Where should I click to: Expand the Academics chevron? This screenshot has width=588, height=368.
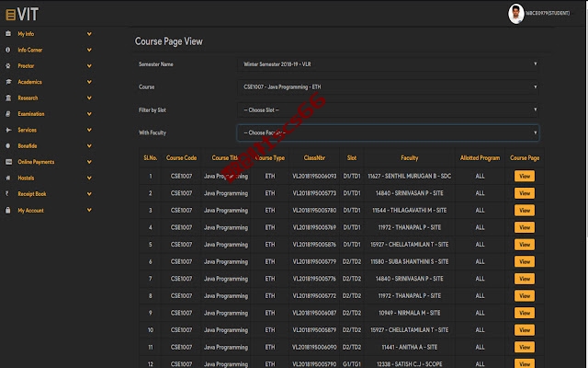(89, 82)
